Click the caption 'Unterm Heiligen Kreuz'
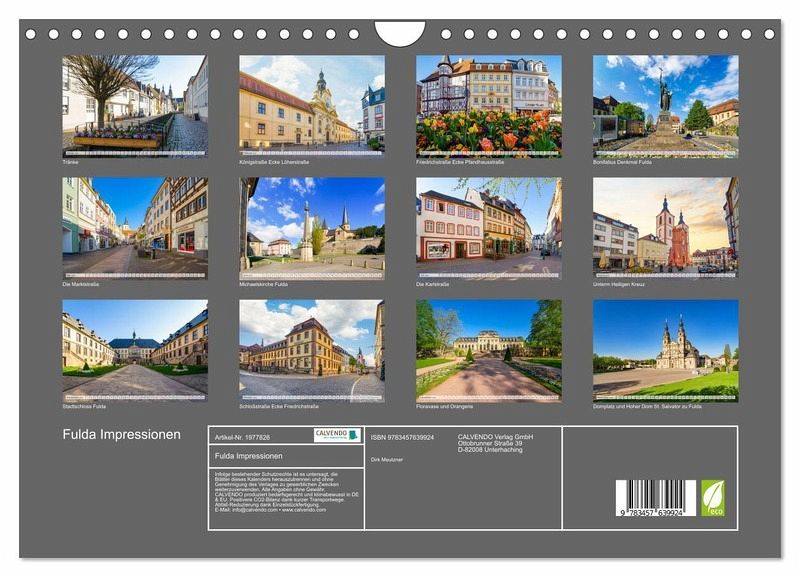 coord(618,284)
